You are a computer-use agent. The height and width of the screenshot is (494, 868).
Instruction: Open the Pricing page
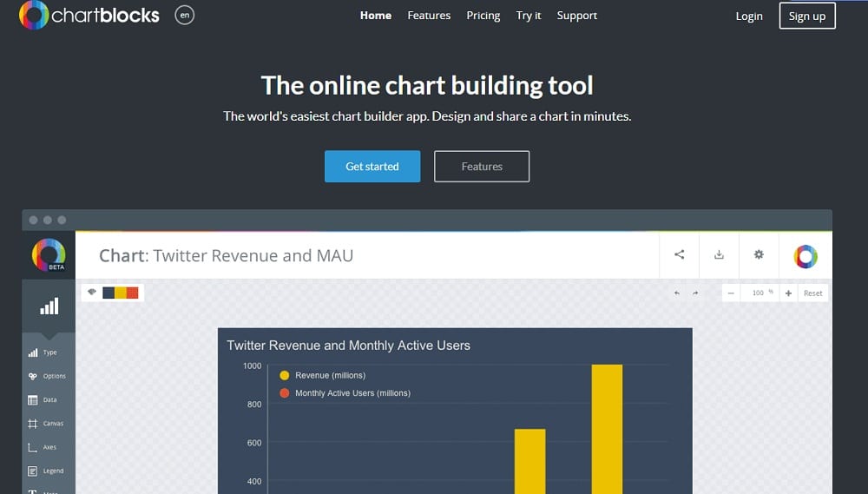483,16
